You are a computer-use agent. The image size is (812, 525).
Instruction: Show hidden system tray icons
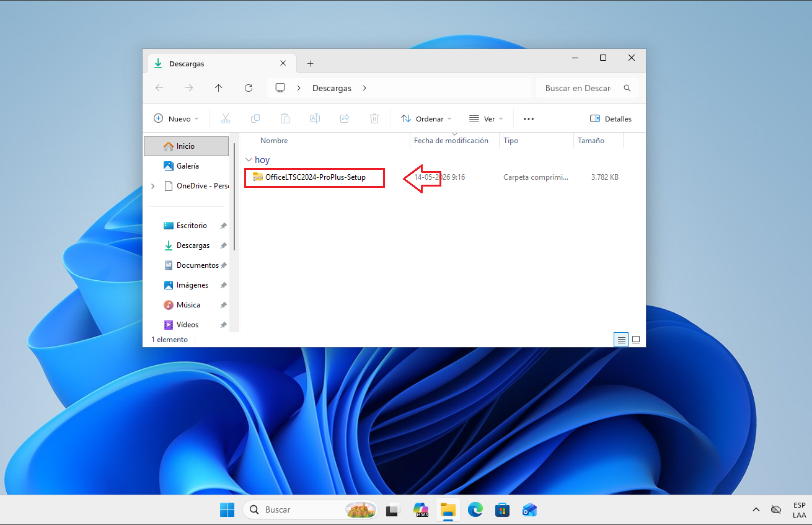click(756, 510)
